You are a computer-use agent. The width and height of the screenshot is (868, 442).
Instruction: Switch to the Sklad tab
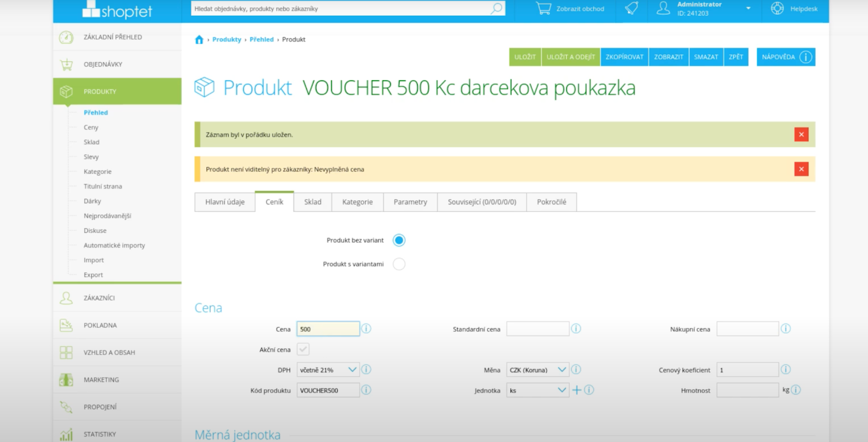pos(313,202)
